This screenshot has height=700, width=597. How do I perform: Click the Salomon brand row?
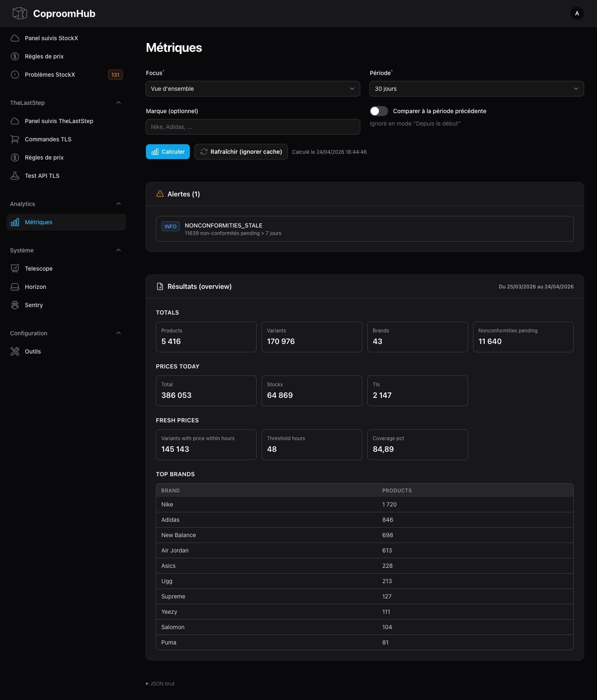pyautogui.click(x=365, y=627)
